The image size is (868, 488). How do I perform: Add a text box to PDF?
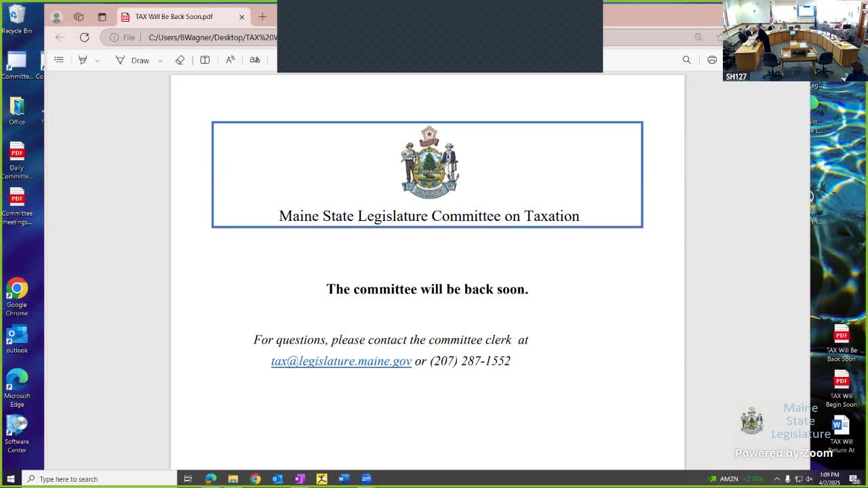(205, 60)
